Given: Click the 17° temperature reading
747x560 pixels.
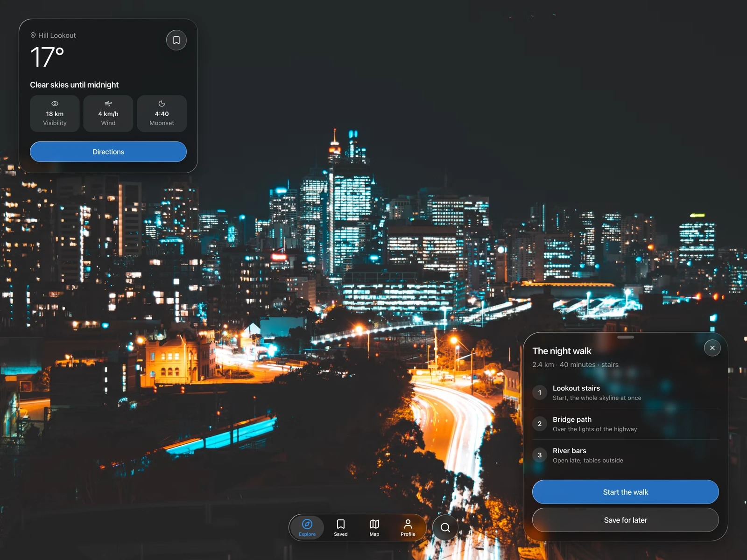Looking at the screenshot, I should click(x=47, y=57).
